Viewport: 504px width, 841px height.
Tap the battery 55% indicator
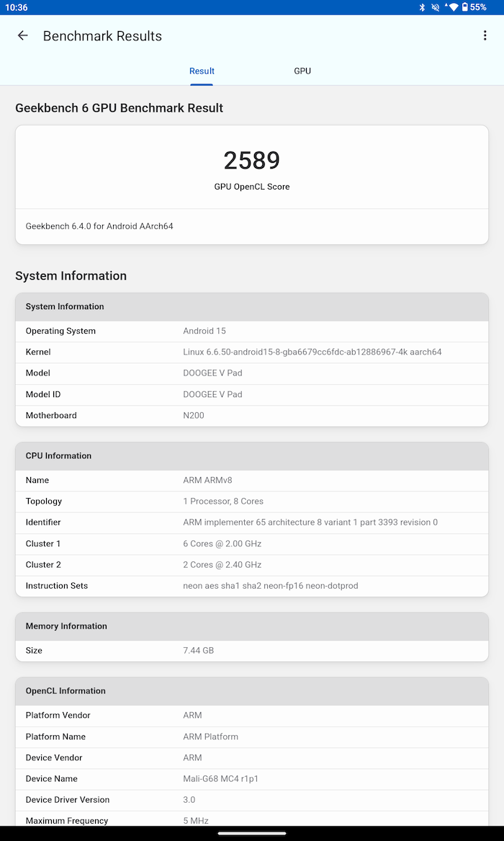pos(474,7)
